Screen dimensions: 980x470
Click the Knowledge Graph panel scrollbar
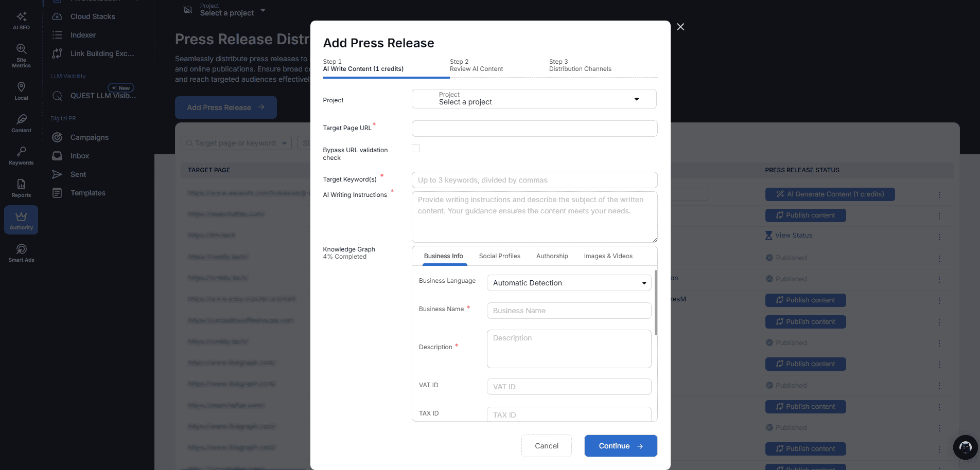pyautogui.click(x=656, y=303)
